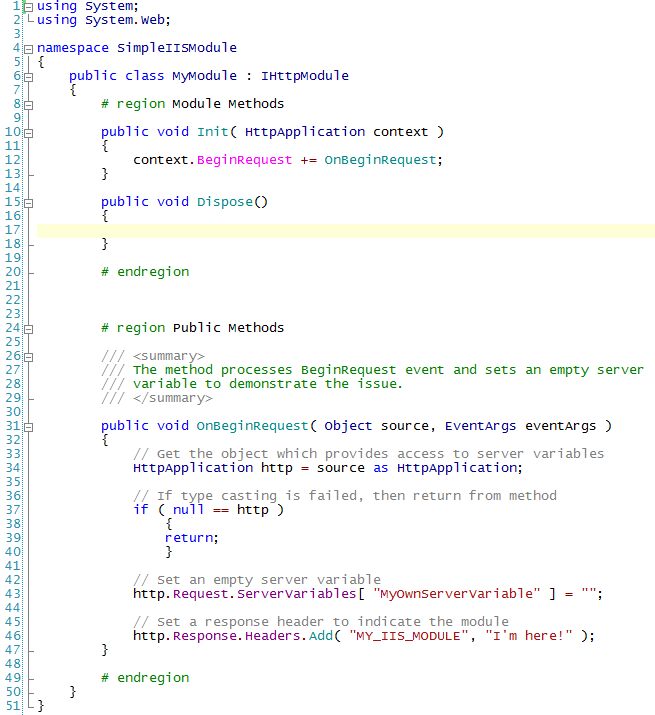
Task: Click the endregion directive on line 20
Action: [145, 272]
